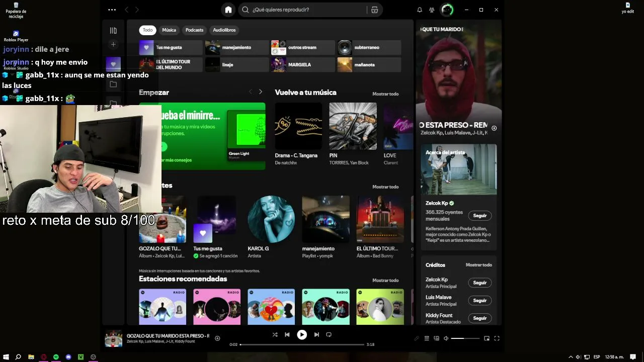Seek within the song progress bar
Screen dimensions: 644x362
[302, 344]
